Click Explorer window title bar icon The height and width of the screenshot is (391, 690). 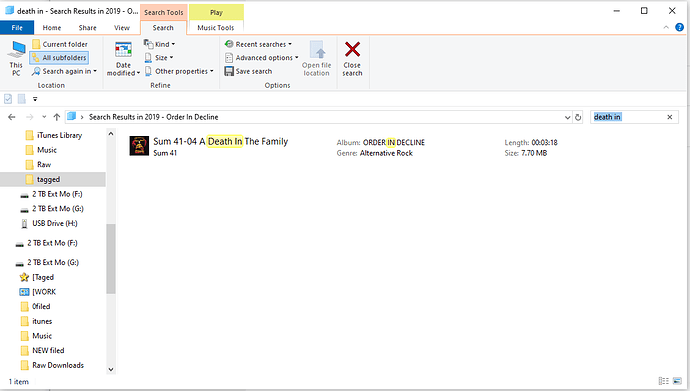9,11
